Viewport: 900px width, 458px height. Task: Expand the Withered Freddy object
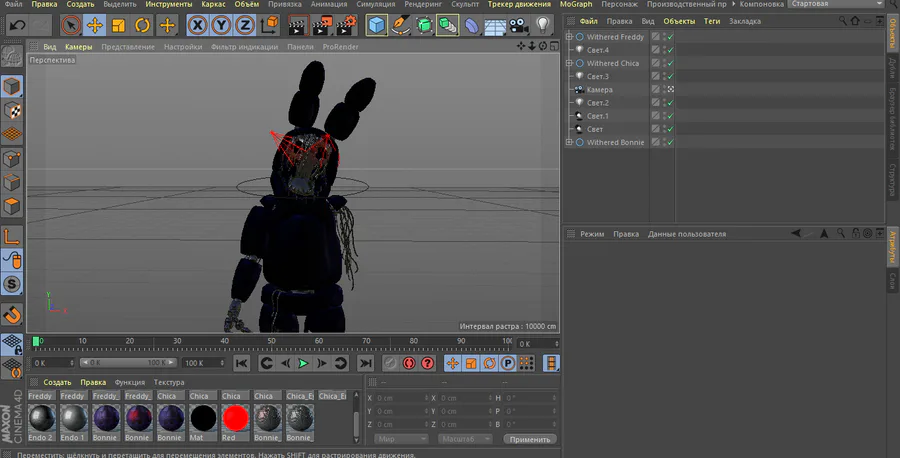click(569, 37)
